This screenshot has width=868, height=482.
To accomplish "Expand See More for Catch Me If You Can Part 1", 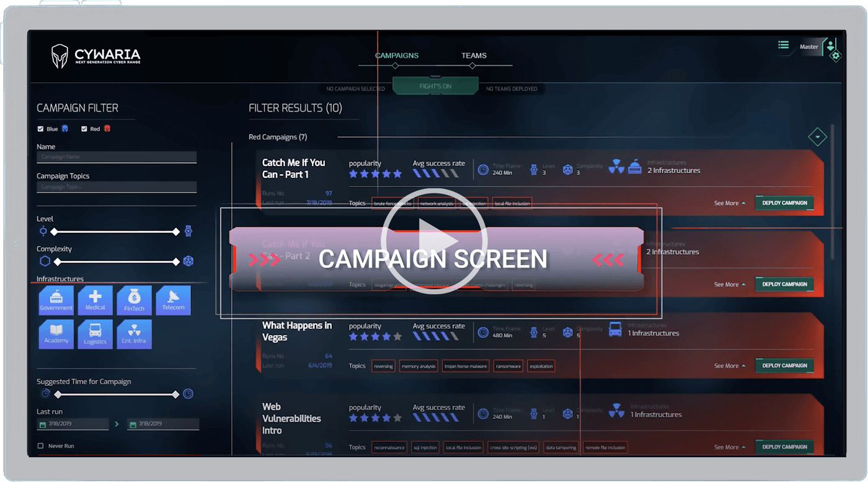I will [x=730, y=203].
